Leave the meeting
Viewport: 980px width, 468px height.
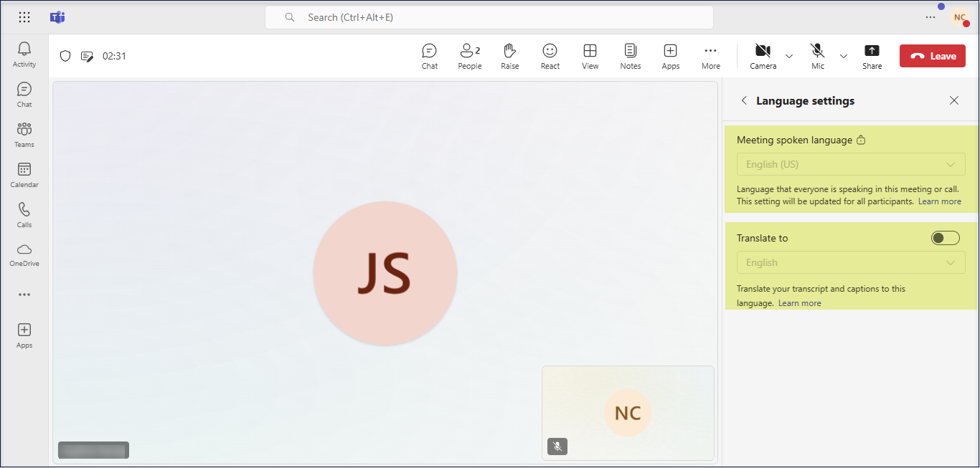[932, 56]
